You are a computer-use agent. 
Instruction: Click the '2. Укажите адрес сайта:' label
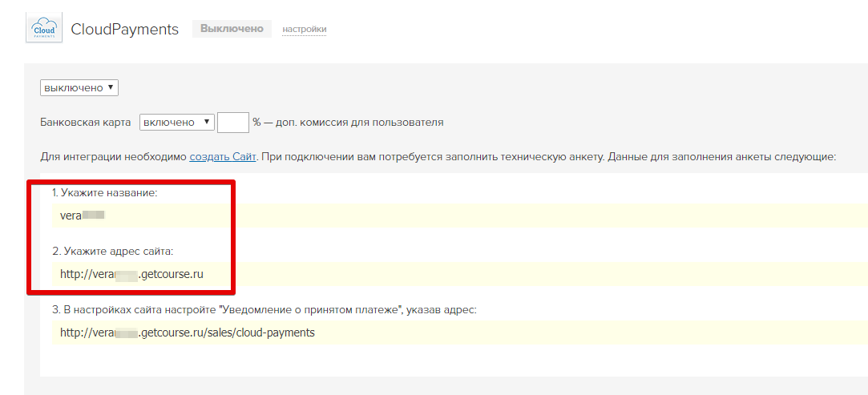pyautogui.click(x=113, y=252)
